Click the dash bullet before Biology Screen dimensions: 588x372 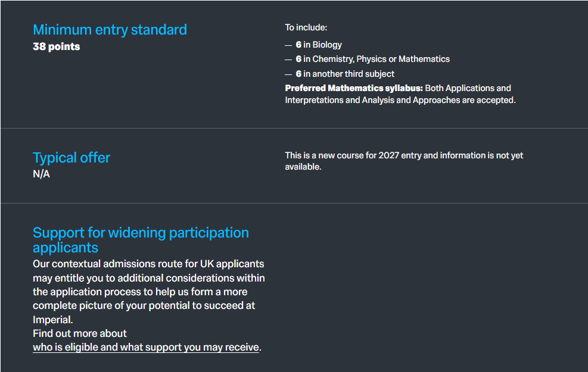(x=288, y=45)
